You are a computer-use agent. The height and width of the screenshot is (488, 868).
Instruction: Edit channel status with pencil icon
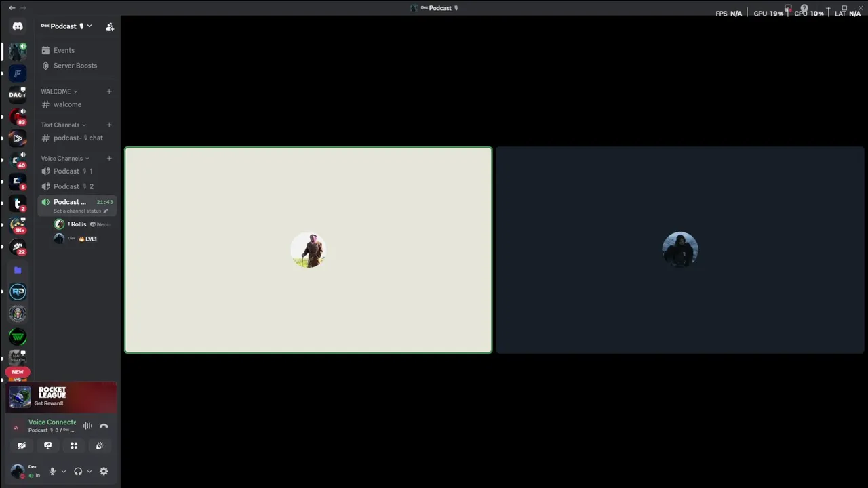pos(106,211)
